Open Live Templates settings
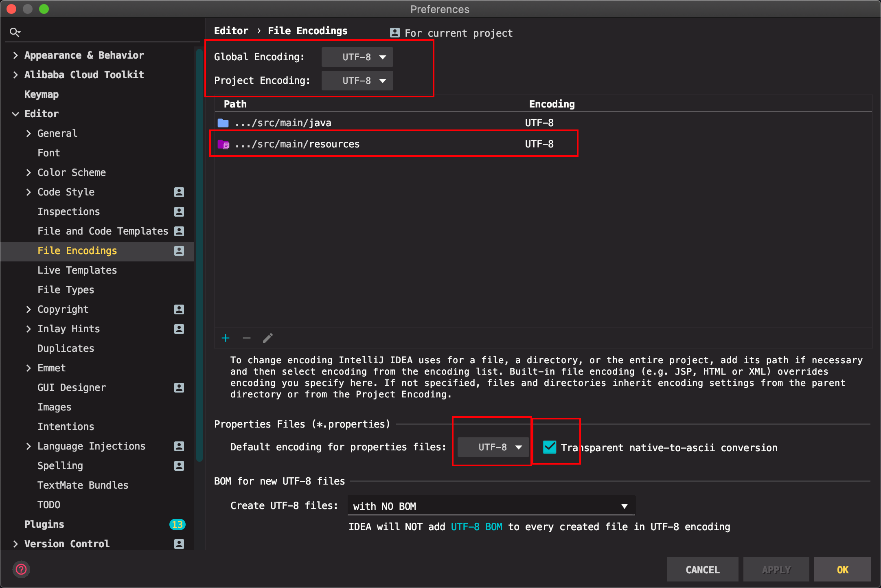The width and height of the screenshot is (881, 588). pos(77,270)
